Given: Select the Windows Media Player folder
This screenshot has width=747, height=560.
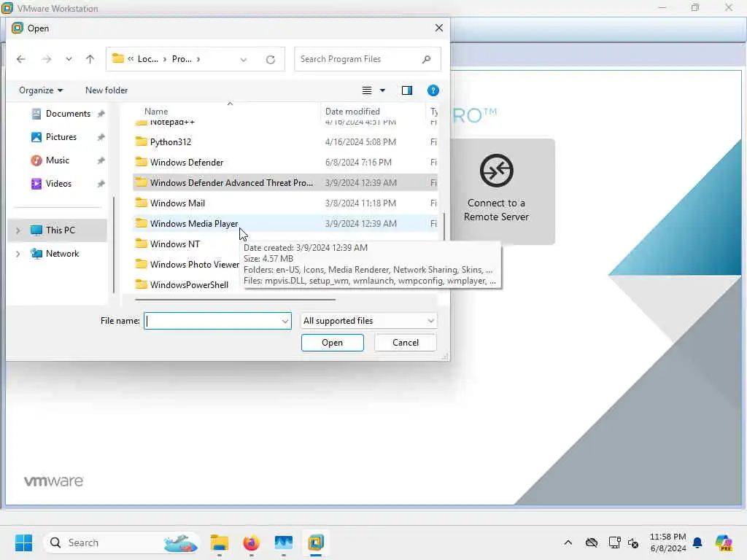Looking at the screenshot, I should click(x=285, y=224).
